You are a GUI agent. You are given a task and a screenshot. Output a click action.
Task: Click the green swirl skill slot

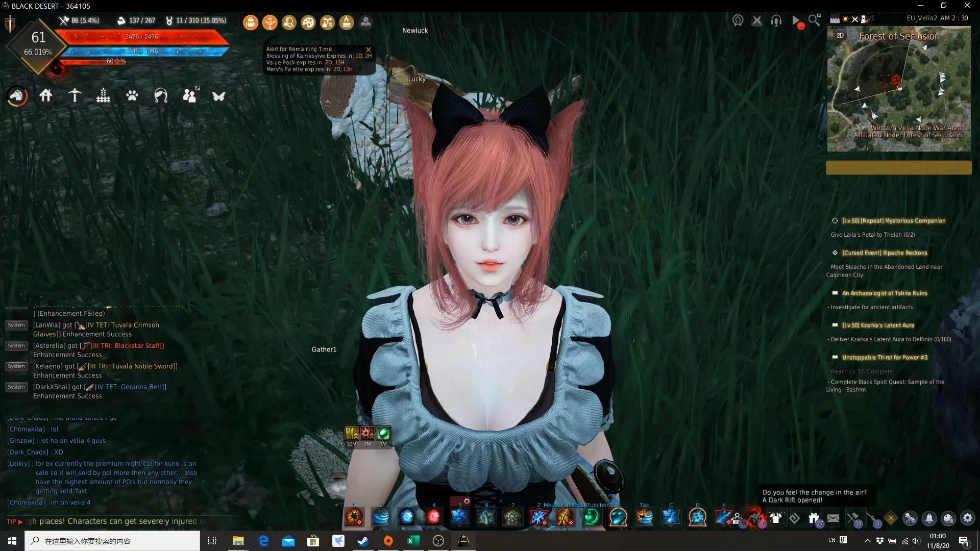coord(591,517)
